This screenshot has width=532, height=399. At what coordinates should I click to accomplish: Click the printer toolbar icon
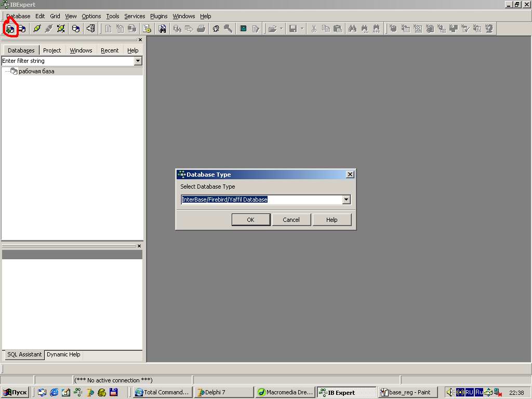201,29
